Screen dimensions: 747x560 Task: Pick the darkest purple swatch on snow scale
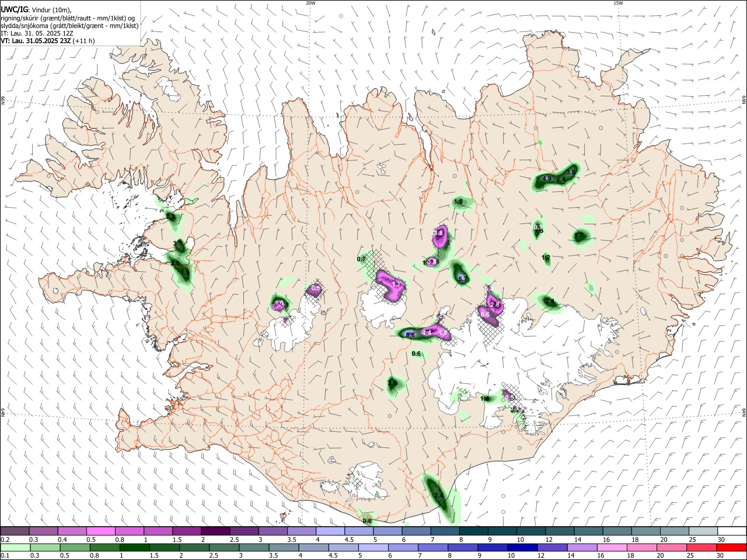pyautogui.click(x=215, y=531)
